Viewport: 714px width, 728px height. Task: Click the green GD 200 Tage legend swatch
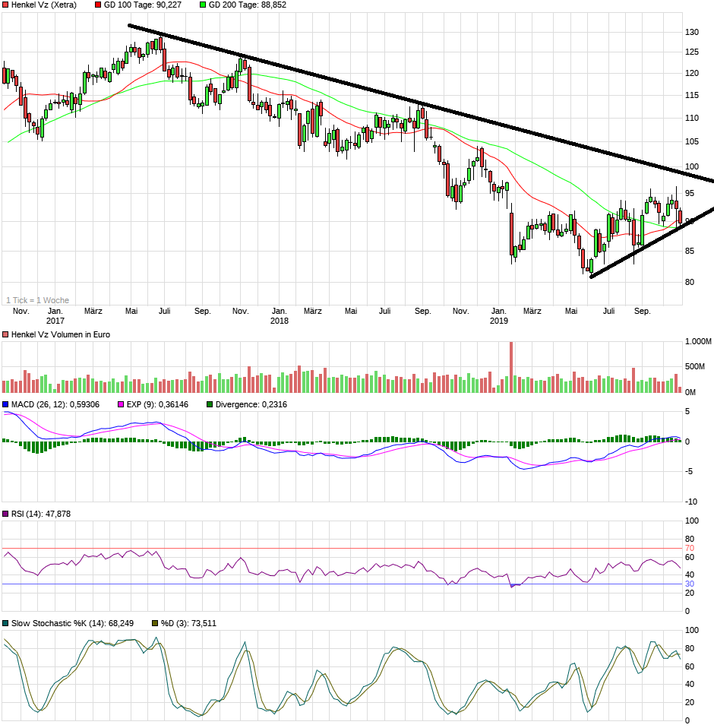[x=203, y=5]
